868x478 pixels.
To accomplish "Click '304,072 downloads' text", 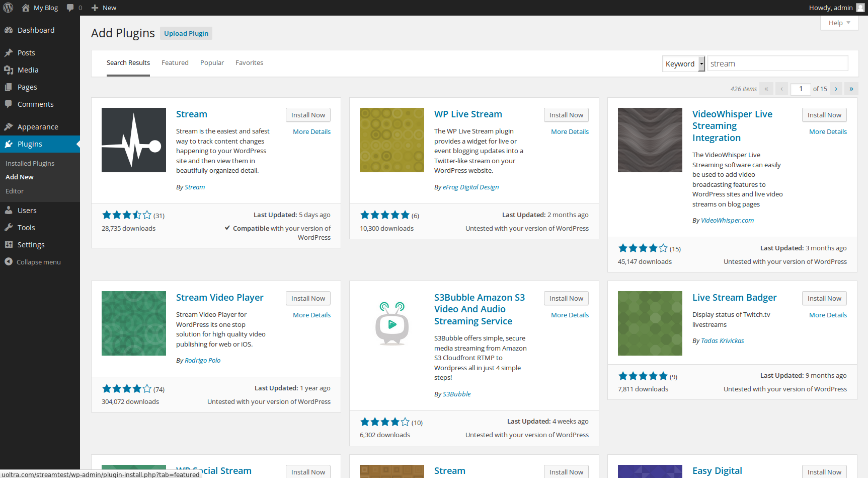I will tap(130, 402).
